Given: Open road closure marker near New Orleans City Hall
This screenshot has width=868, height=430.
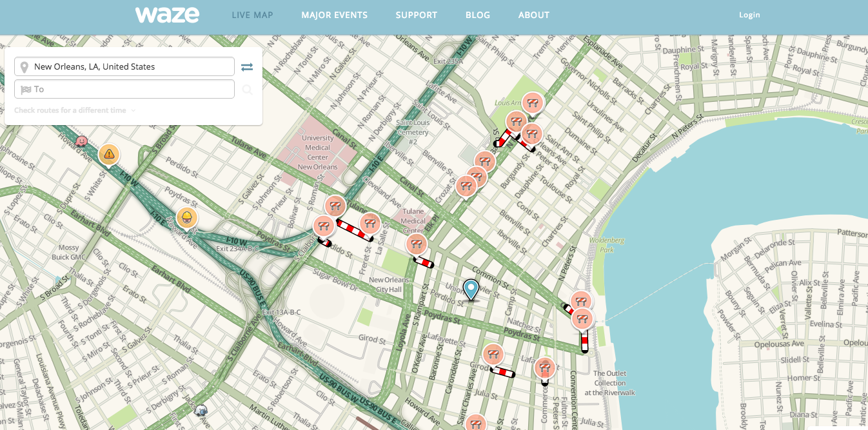Looking at the screenshot, I should tap(416, 244).
